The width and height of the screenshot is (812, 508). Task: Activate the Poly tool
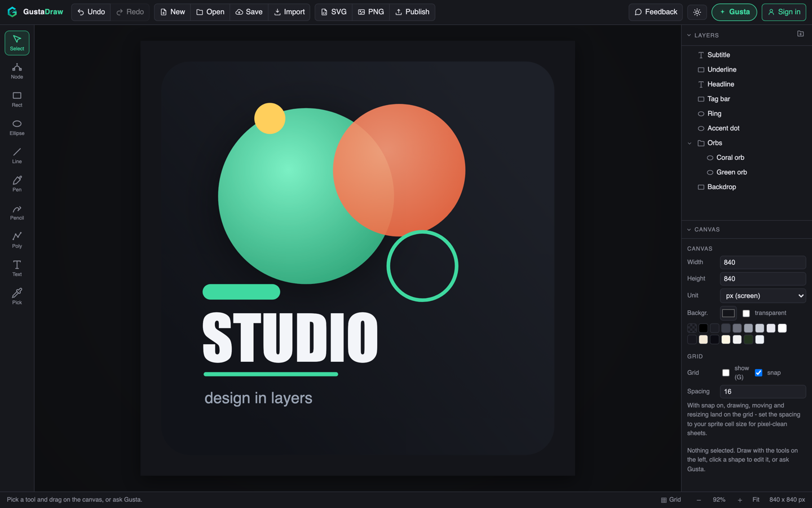tap(17, 240)
